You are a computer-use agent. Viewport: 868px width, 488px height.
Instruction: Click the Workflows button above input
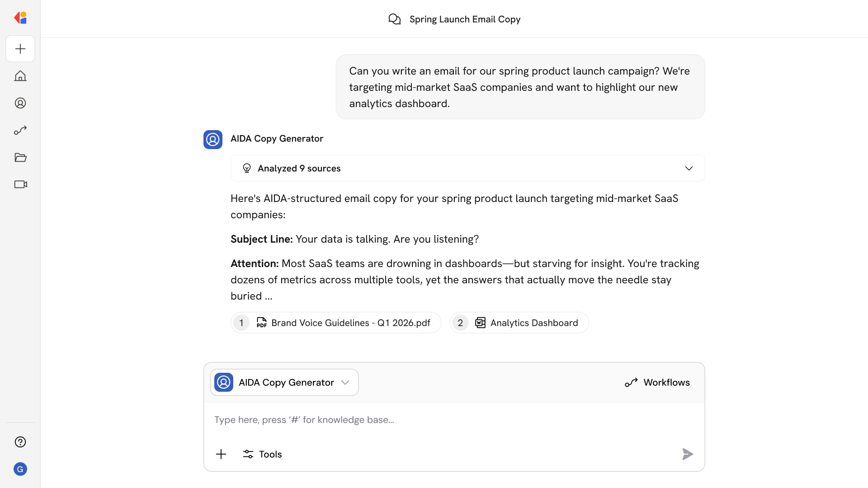657,382
